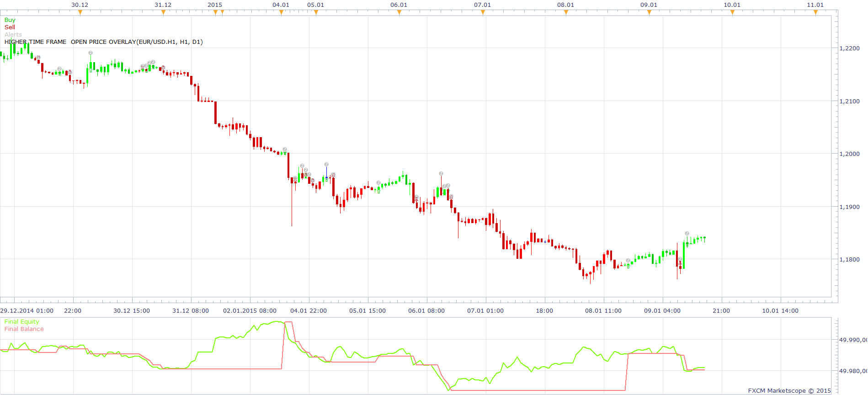Click the 08.01 11:00 time label
The width and height of the screenshot is (868, 395).
coord(603,311)
